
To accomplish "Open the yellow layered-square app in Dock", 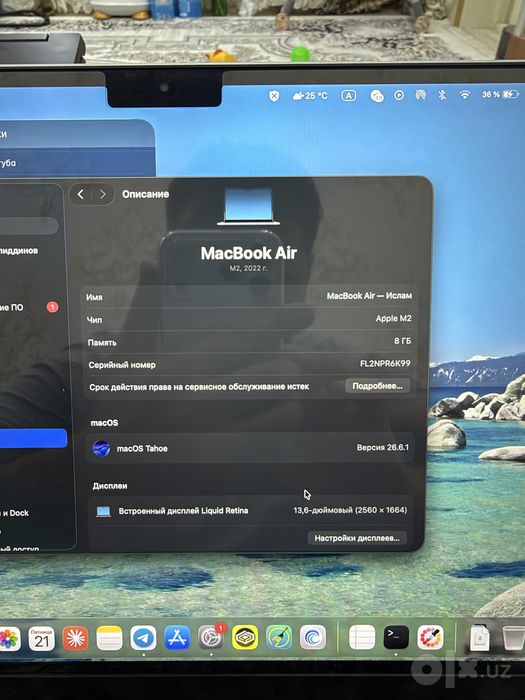I will point(245,637).
